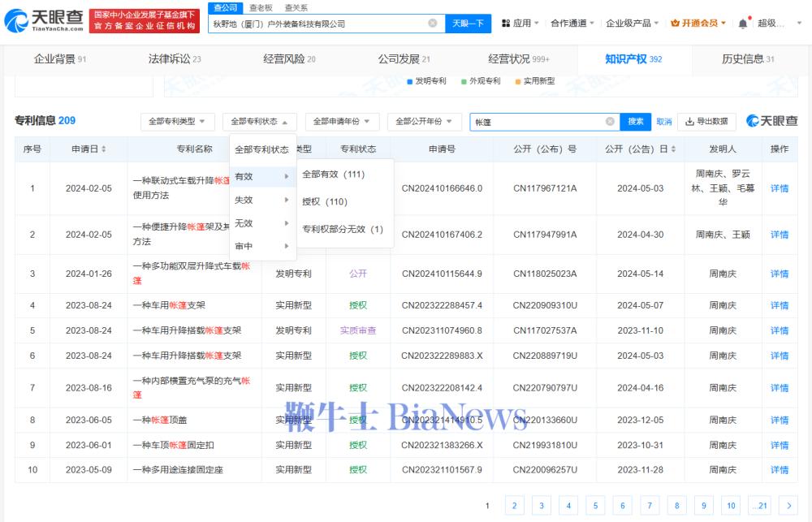Go to next page arrow
Image resolution: width=812 pixels, height=522 pixels.
[788, 506]
